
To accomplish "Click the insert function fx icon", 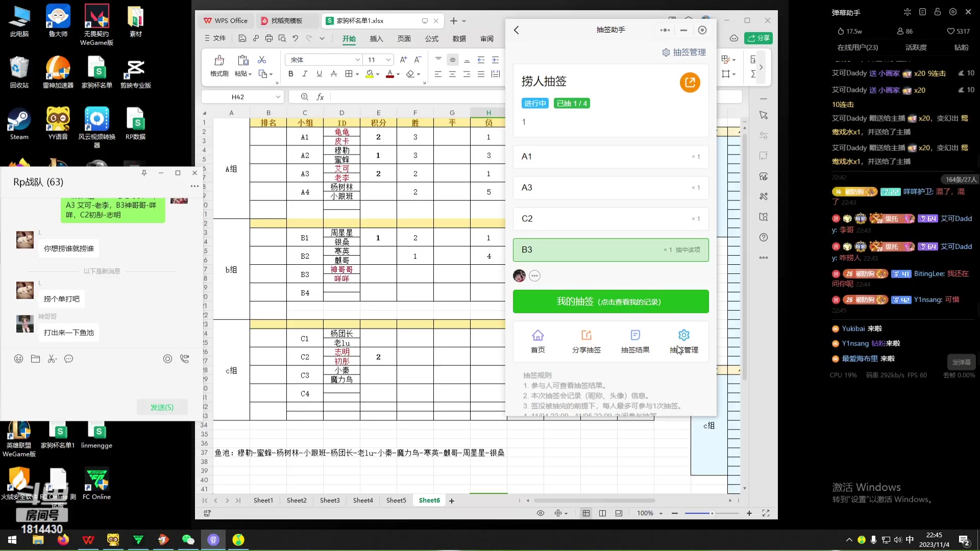I will coord(320,97).
